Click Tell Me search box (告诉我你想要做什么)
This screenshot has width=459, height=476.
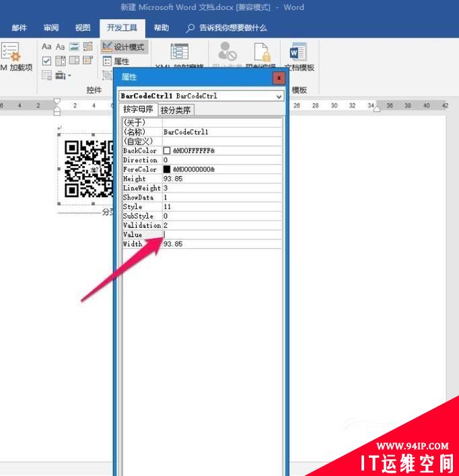point(227,28)
